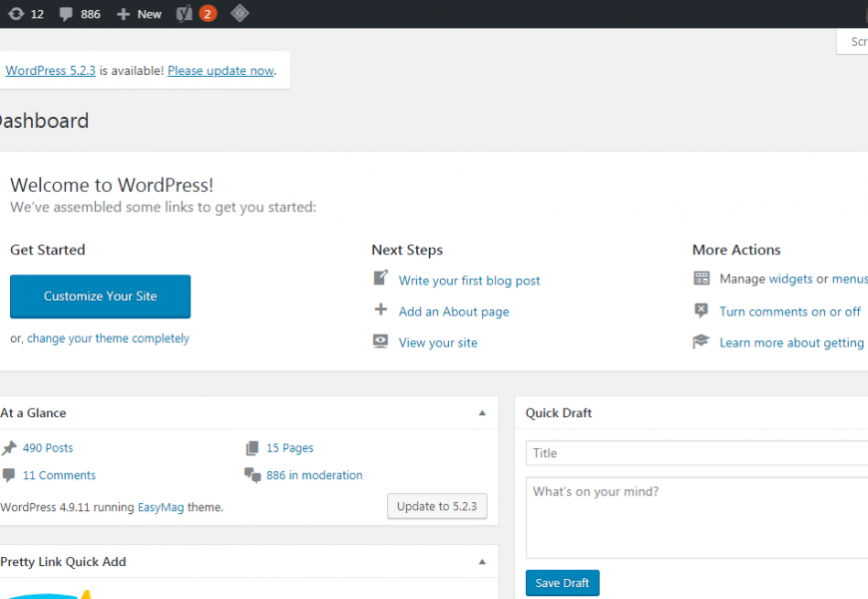Screen dimensions: 868x599
Task: Open the Yoast notification badge showing 2
Action: tap(208, 14)
